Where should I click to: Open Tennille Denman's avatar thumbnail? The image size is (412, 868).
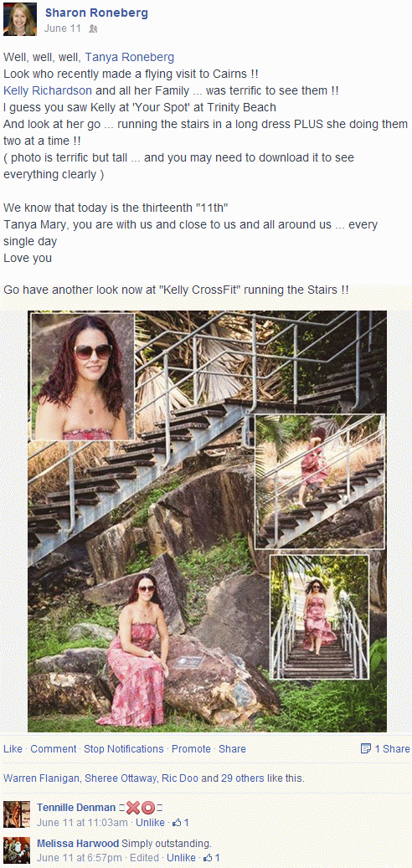tap(17, 814)
